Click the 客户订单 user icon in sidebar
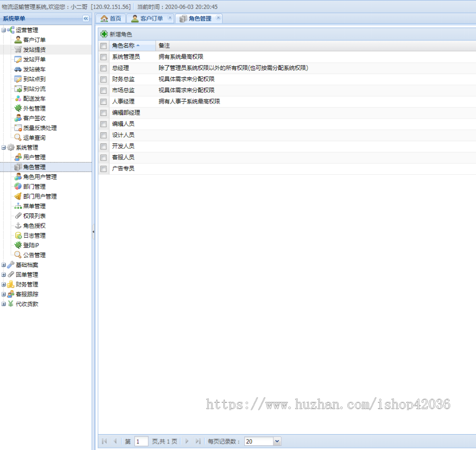 coord(18,40)
